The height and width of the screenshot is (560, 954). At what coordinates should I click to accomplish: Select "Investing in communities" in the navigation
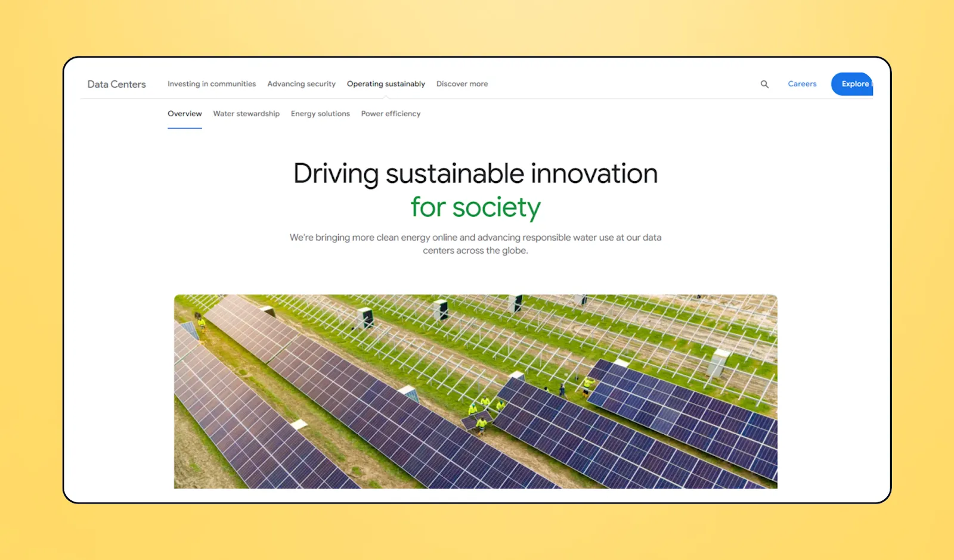pyautogui.click(x=212, y=84)
